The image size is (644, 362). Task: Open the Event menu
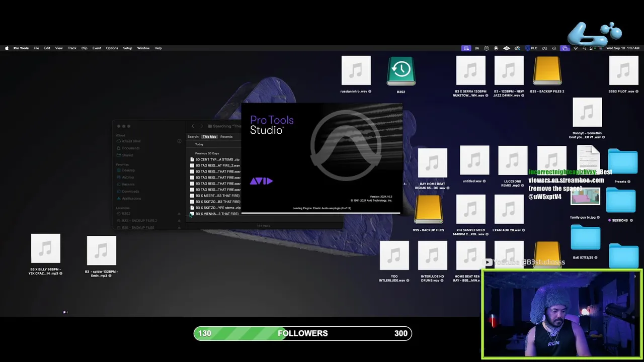tap(97, 48)
